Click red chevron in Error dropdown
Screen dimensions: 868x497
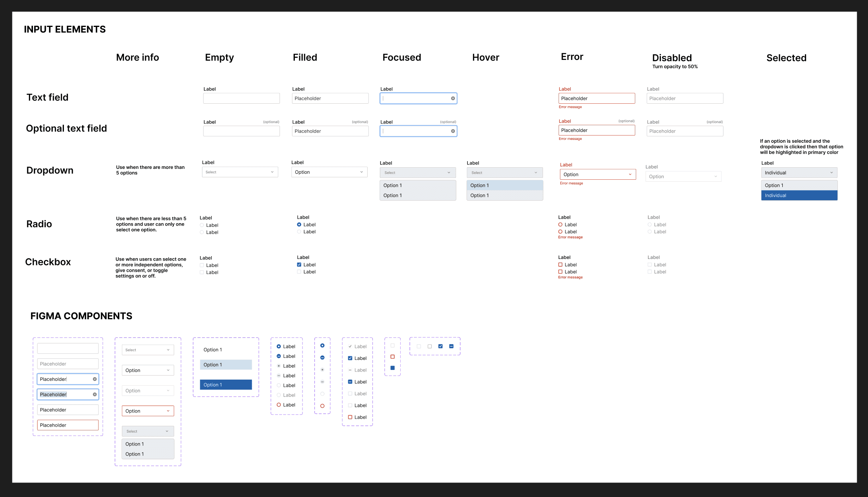(x=630, y=175)
